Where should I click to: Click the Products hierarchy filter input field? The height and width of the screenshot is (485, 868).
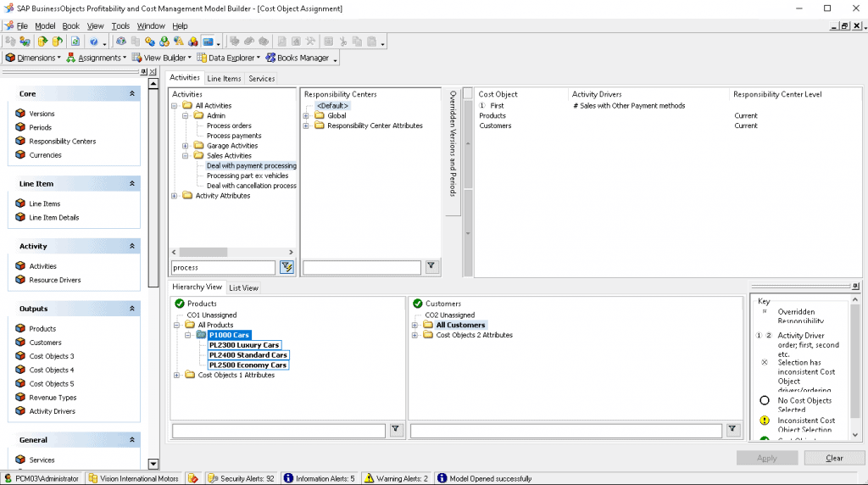point(278,430)
